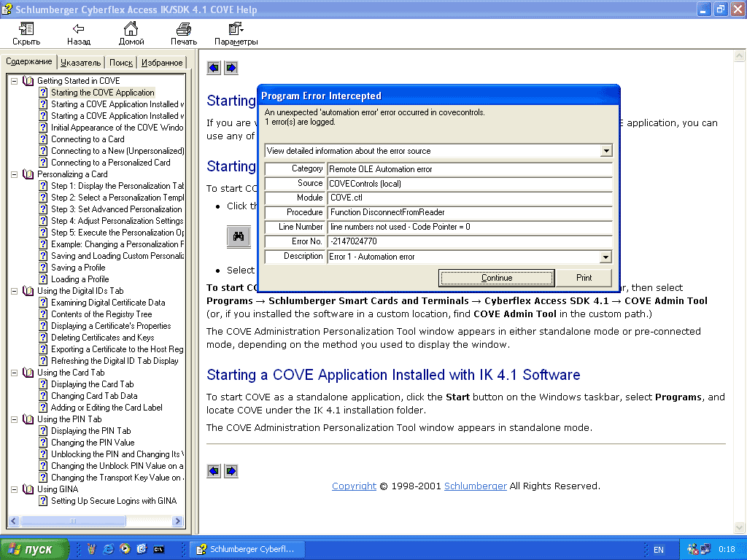Open the Параметры (Options) toolbar icon
Screen dimensions: 747x560
pos(236,29)
